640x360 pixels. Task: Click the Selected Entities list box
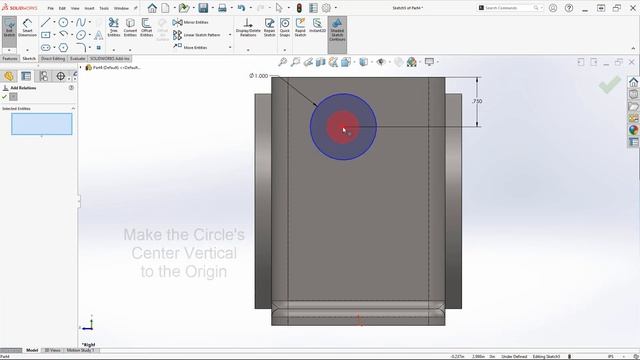pyautogui.click(x=42, y=124)
